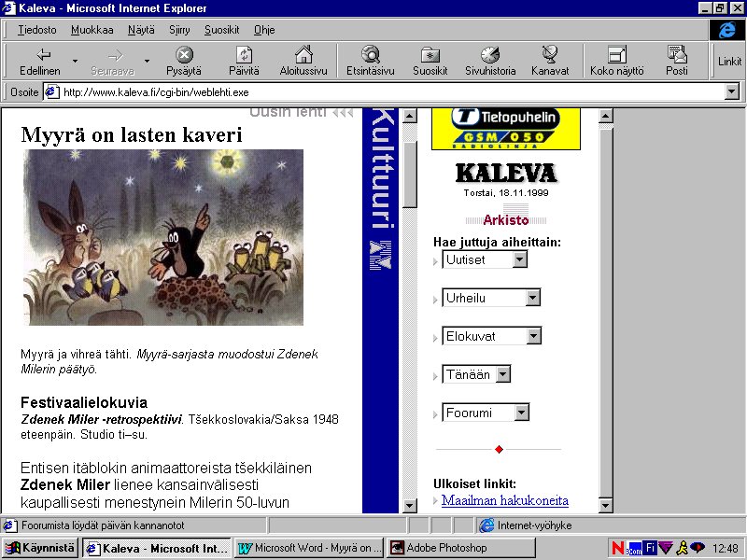The height and width of the screenshot is (560, 747).
Task: Open the Urheilu topic dropdown
Action: (533, 298)
